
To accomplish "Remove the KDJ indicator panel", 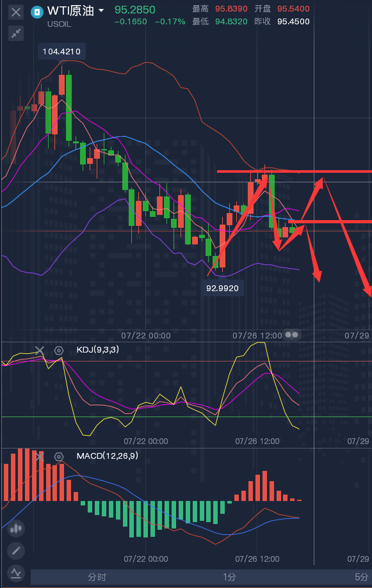I will point(40,351).
